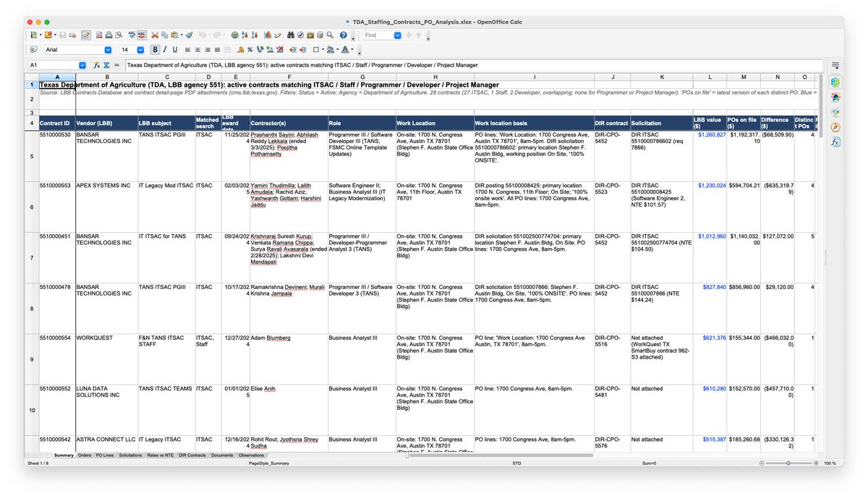
Task: Open the Find box dropdown arrow
Action: [397, 35]
